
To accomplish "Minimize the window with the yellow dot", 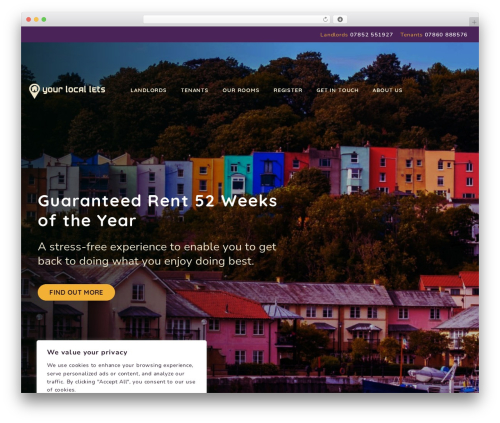I will coord(36,19).
